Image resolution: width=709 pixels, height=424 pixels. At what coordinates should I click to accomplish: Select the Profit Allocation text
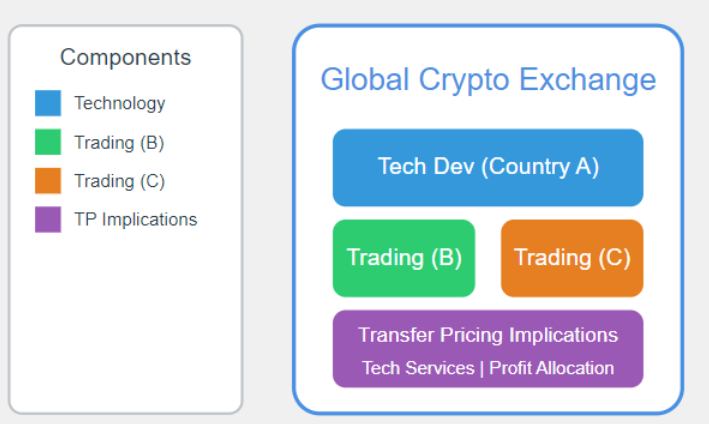pos(551,368)
